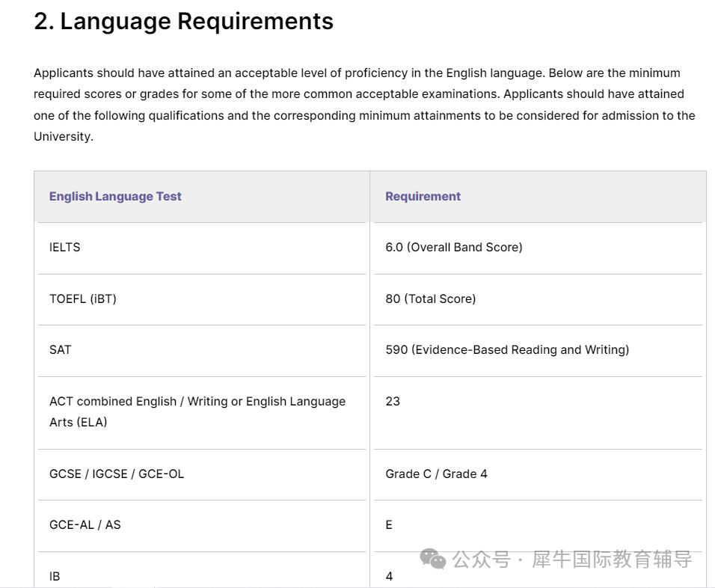Screen dimensions: 715x588
Task: Click the "Grade C / Grade 4" cell
Action: [x=436, y=474]
